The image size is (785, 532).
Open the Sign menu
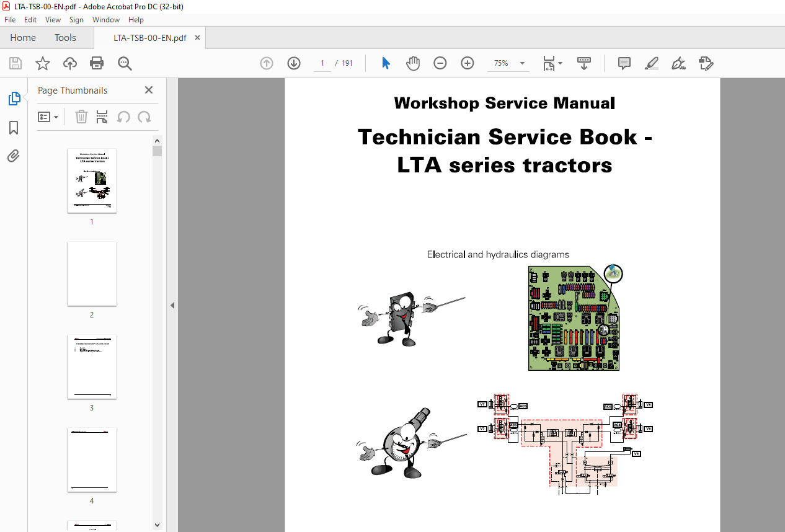pos(76,20)
